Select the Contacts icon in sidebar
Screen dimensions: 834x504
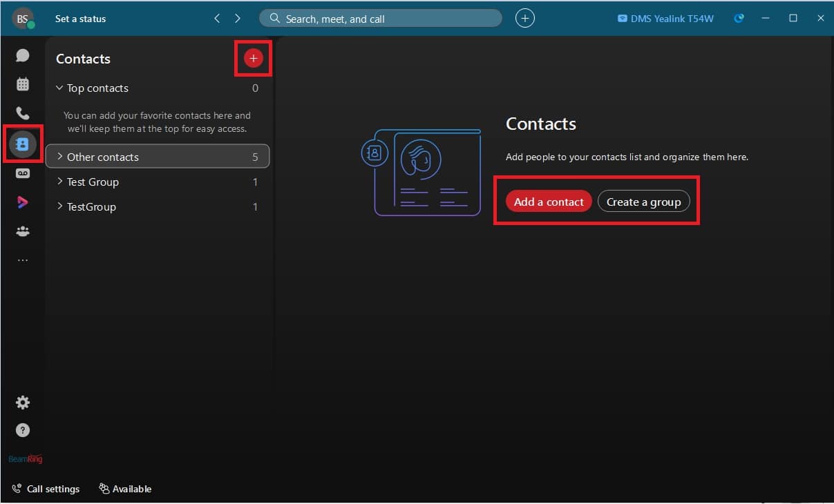[x=23, y=144]
